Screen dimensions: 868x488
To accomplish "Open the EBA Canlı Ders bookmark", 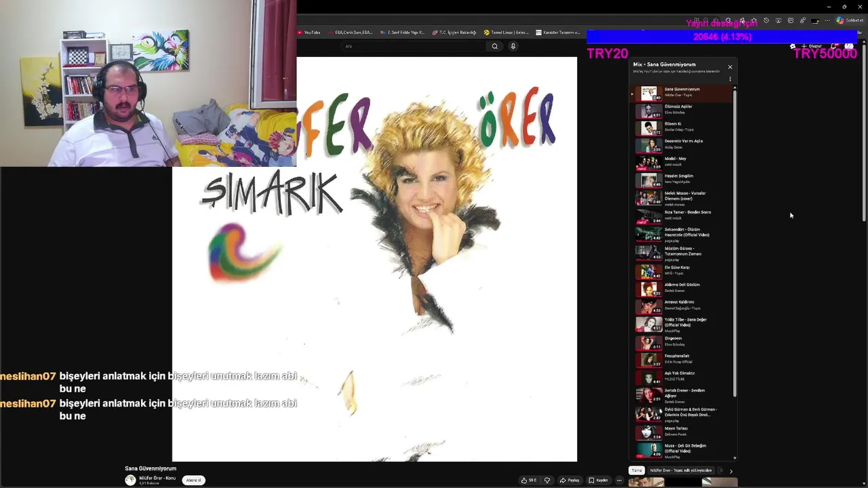I will [351, 33].
